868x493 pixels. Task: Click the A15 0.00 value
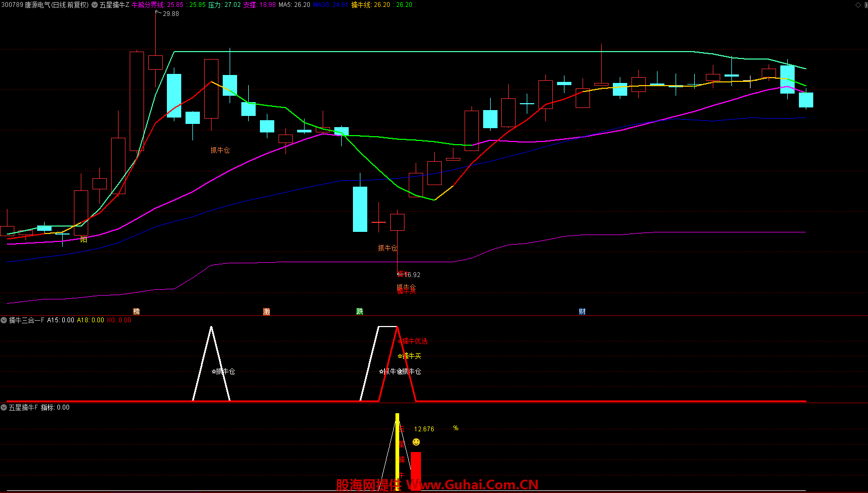coord(61,320)
